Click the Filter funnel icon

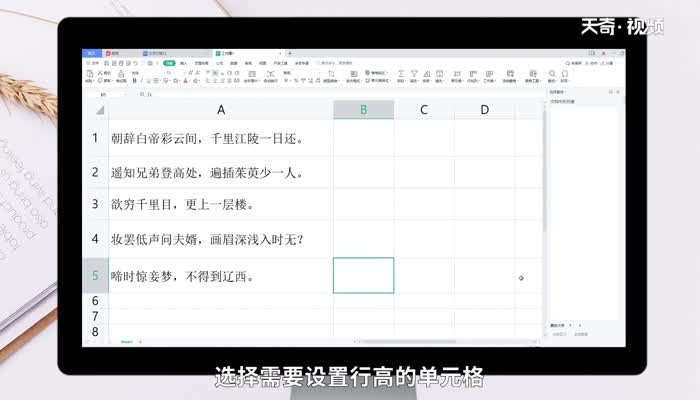pyautogui.click(x=414, y=74)
